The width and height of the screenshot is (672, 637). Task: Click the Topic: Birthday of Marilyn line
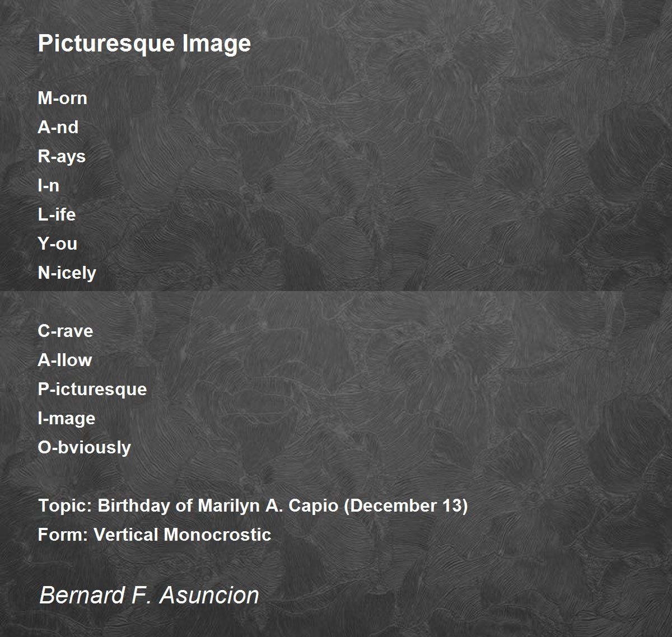[x=253, y=506]
